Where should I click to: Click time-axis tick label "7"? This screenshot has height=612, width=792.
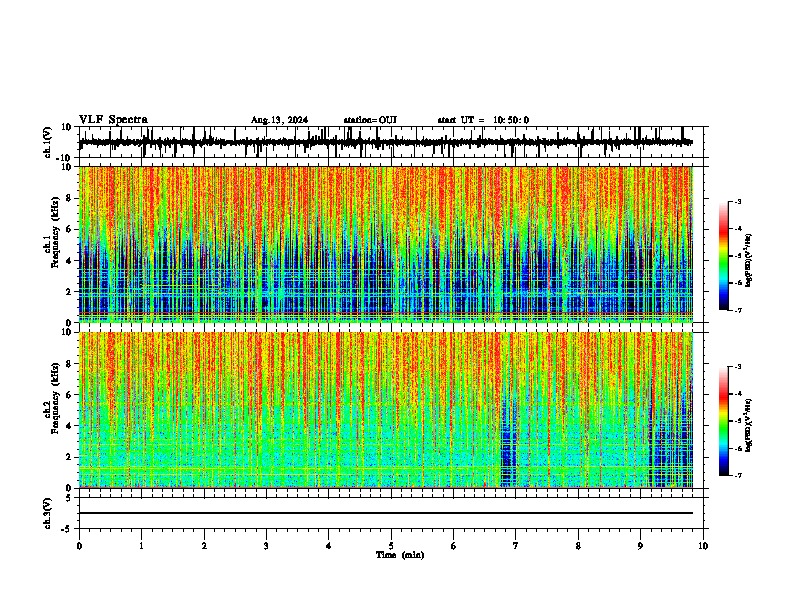516,546
